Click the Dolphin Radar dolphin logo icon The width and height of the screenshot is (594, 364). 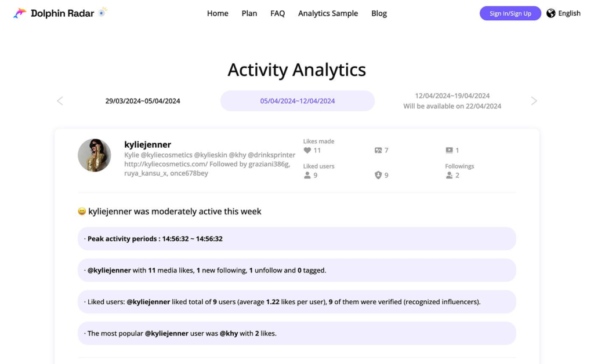coord(20,13)
